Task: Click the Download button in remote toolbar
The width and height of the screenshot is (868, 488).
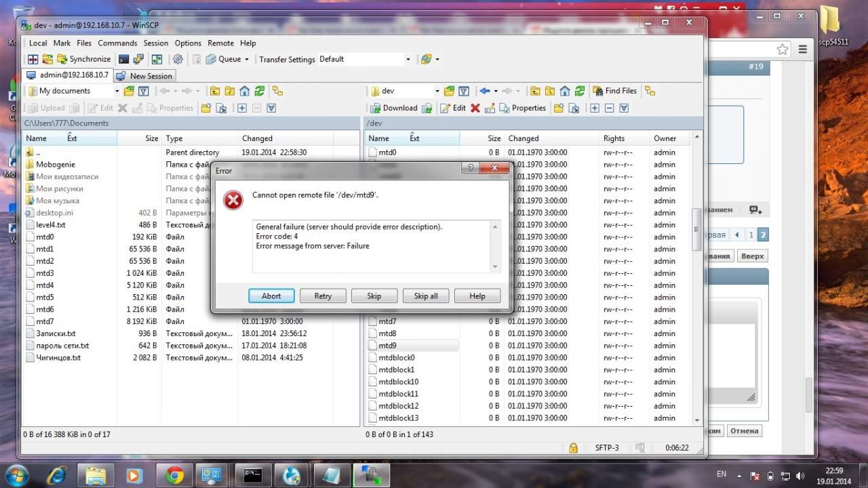Action: coord(394,108)
